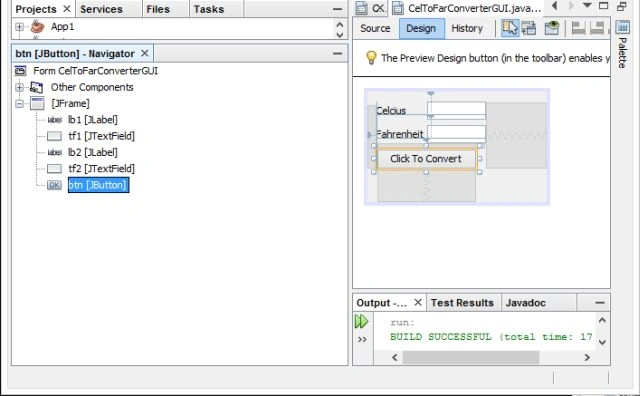The width and height of the screenshot is (640, 396).
Task: Activate Selection Mode tool in designer toolbar
Action: coord(510,28)
